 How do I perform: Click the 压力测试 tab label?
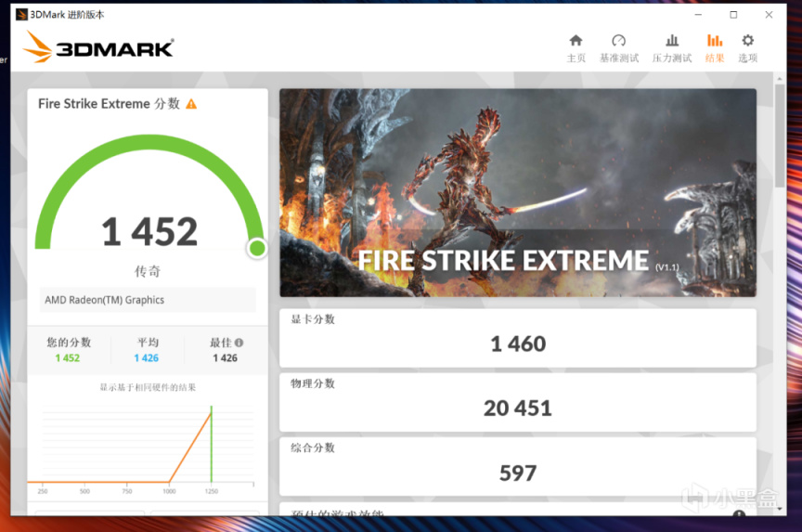pos(671,58)
